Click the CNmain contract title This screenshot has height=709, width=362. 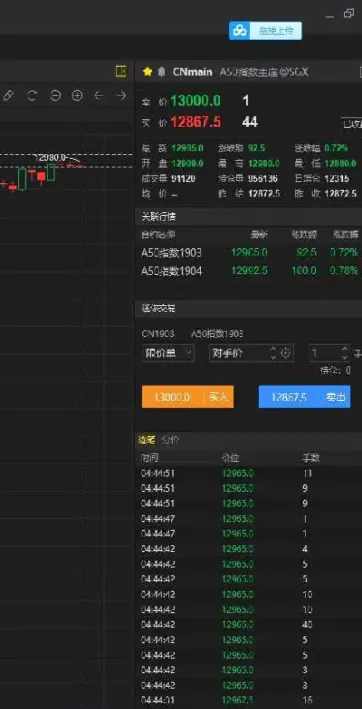pos(192,72)
